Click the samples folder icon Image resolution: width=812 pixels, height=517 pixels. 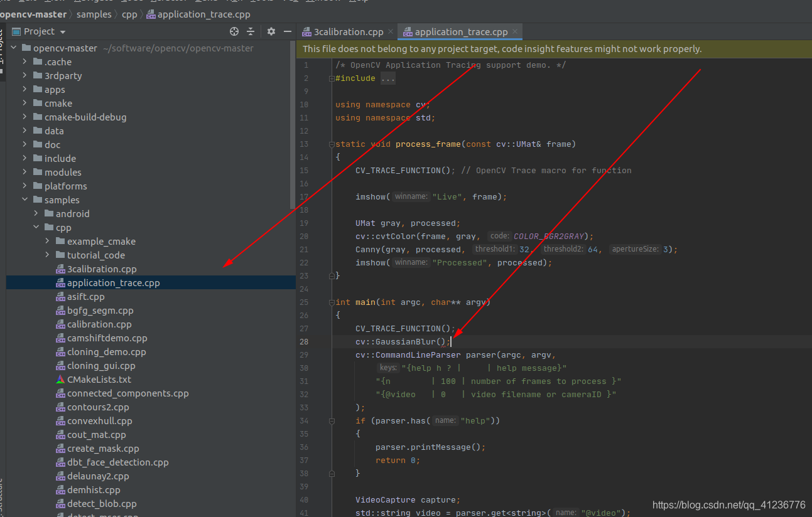click(x=38, y=200)
